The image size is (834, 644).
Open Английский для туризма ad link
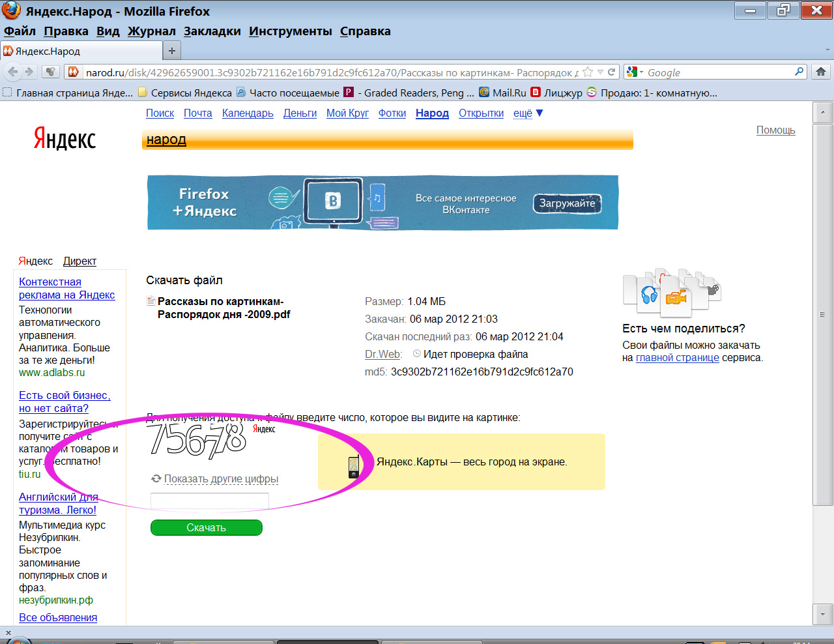[58, 503]
